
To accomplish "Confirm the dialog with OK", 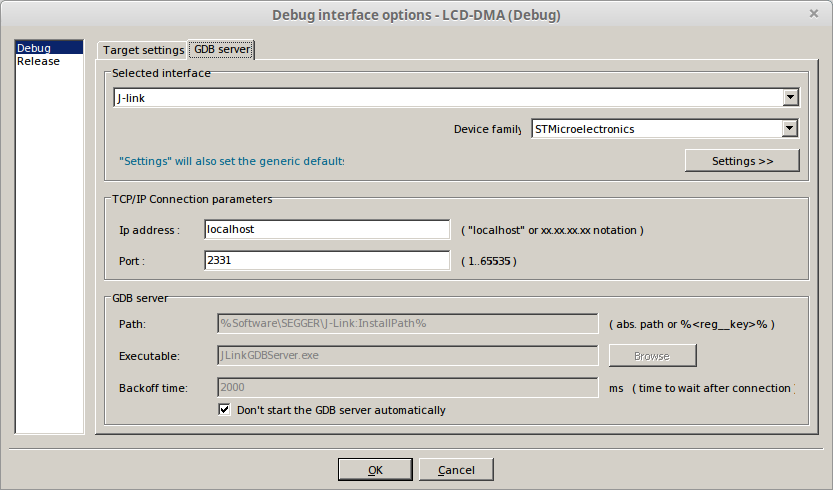I will pyautogui.click(x=375, y=470).
